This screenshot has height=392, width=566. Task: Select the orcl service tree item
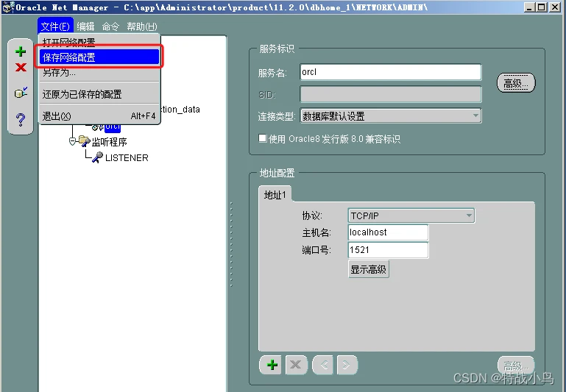113,127
